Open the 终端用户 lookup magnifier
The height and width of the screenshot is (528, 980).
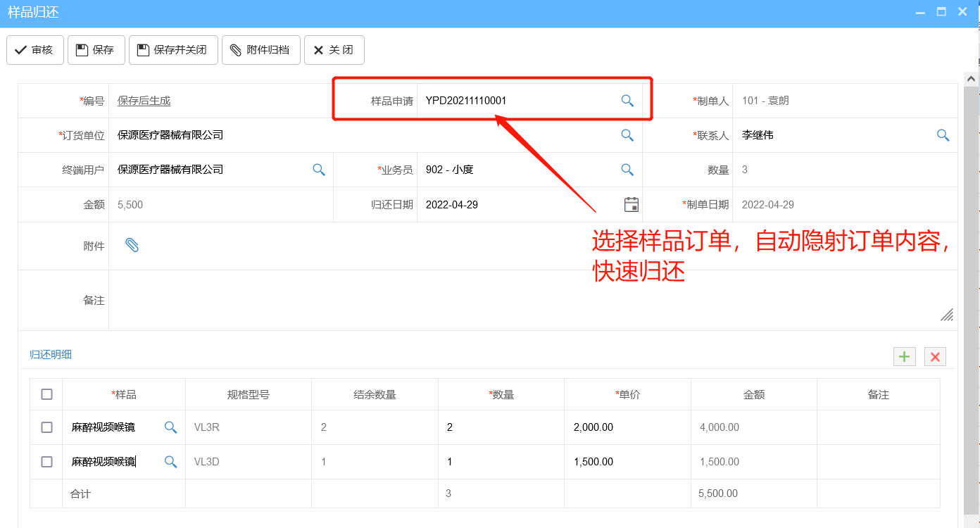(x=318, y=169)
